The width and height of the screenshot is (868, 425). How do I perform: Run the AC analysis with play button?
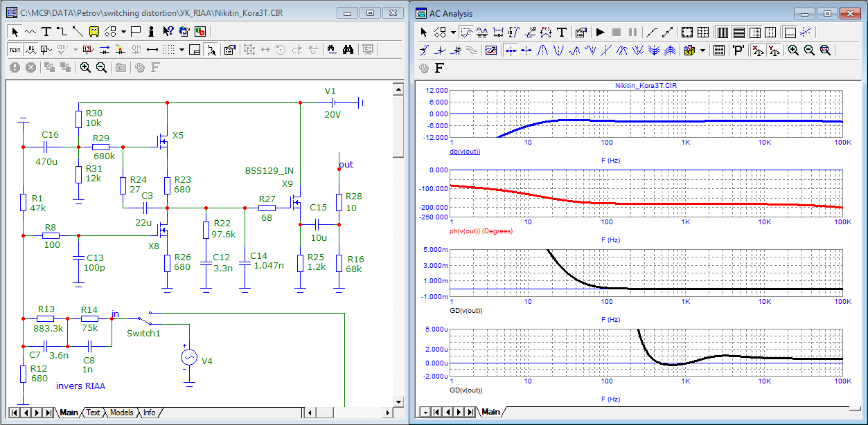[x=600, y=32]
